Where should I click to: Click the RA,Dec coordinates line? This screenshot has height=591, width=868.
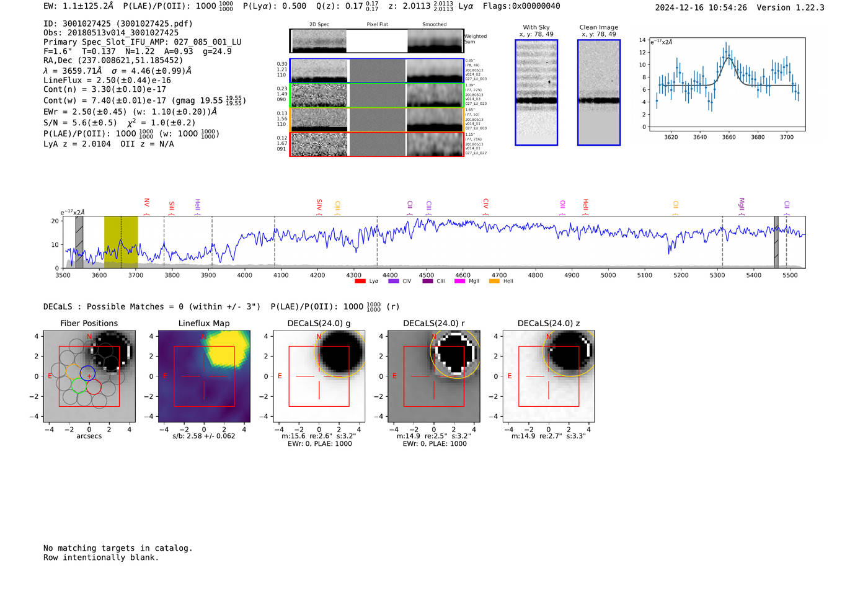click(x=113, y=61)
